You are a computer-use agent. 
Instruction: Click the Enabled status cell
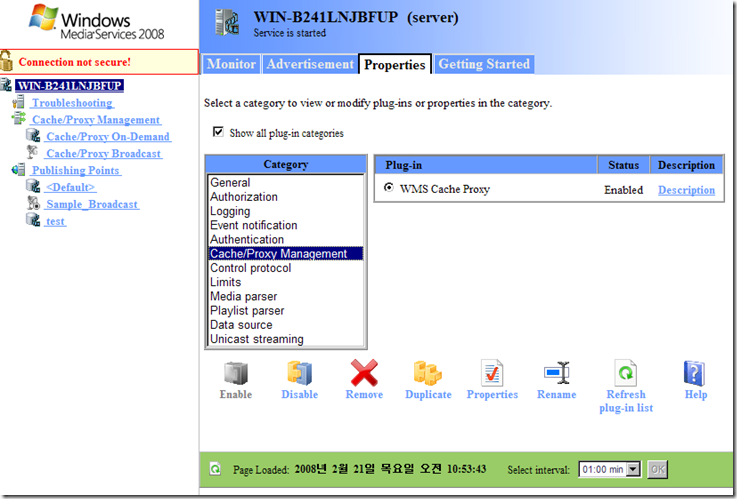point(623,190)
